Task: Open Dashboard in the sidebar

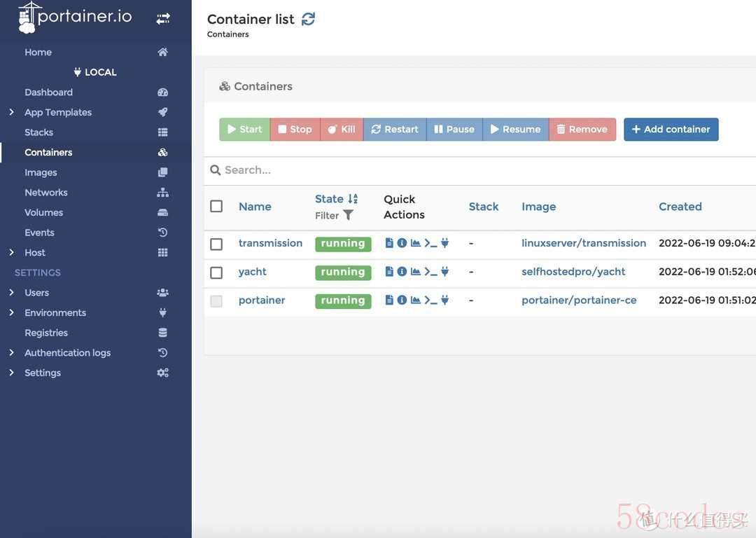Action: [x=49, y=92]
